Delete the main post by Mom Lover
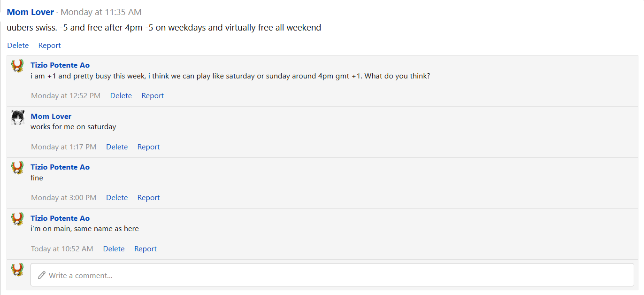Viewport: 644px width, 295px height. click(x=18, y=46)
